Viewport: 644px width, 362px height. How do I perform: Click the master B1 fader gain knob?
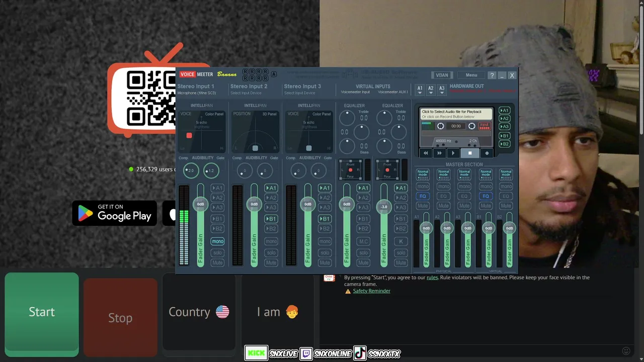point(488,228)
